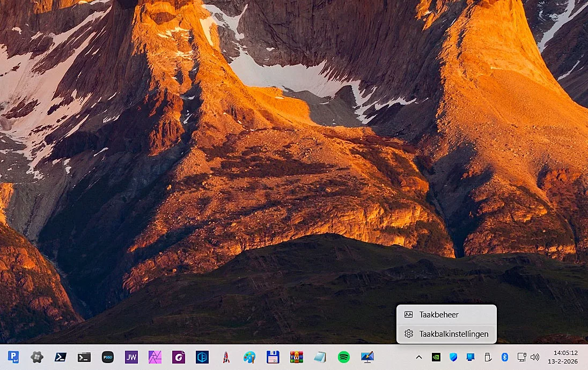Open the Terminal taskbar icon
The width and height of the screenshot is (588, 370).
pyautogui.click(x=84, y=357)
